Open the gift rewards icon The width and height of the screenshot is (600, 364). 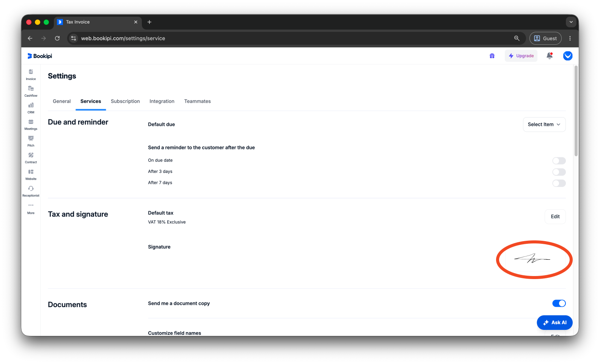coord(492,56)
